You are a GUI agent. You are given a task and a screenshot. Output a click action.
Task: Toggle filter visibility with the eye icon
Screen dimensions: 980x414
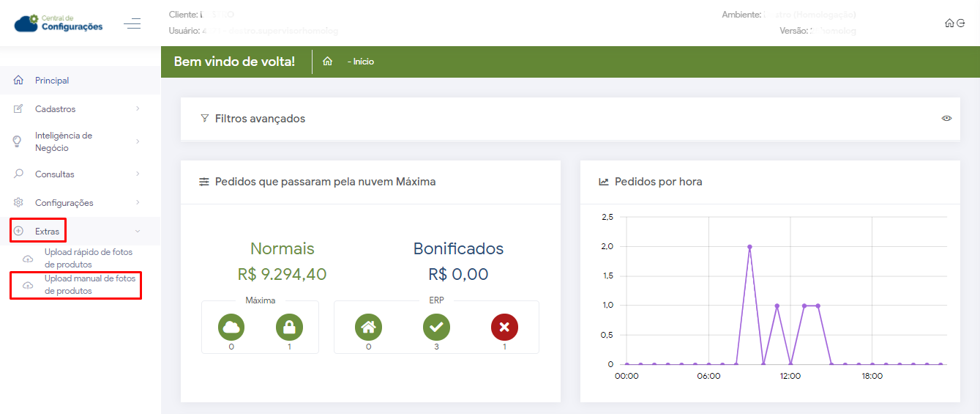946,118
